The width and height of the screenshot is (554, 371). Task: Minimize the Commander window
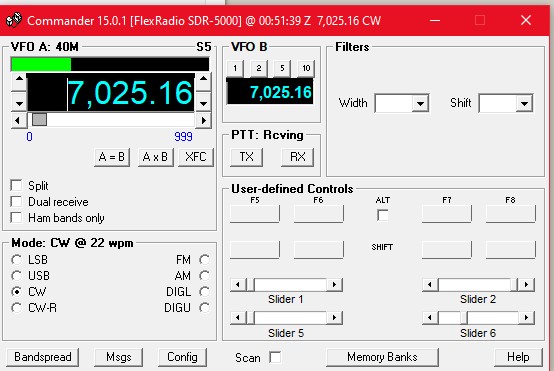point(435,20)
